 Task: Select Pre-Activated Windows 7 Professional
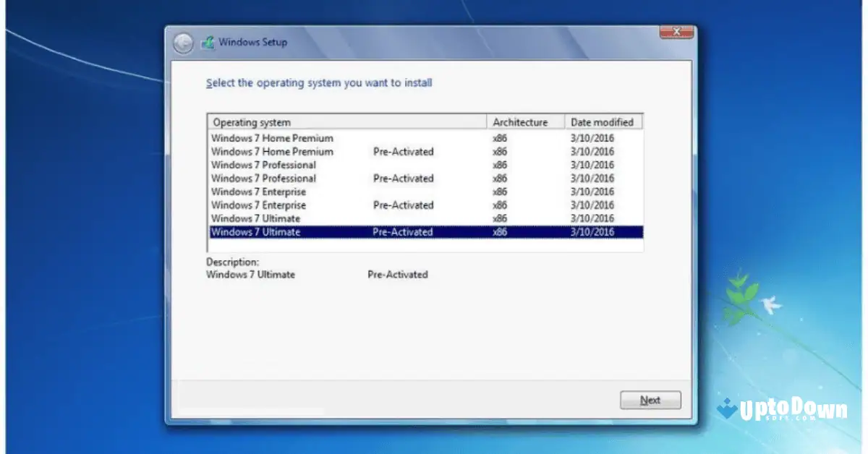click(263, 179)
